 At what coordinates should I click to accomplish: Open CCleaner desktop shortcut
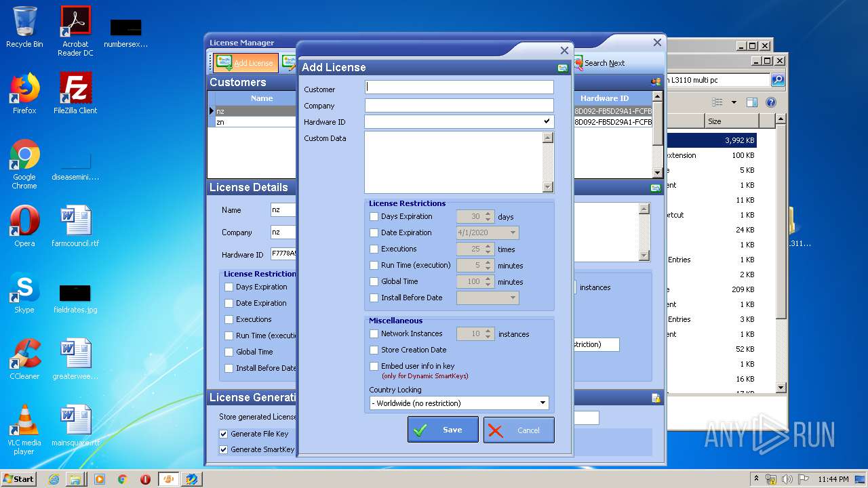[x=24, y=359]
